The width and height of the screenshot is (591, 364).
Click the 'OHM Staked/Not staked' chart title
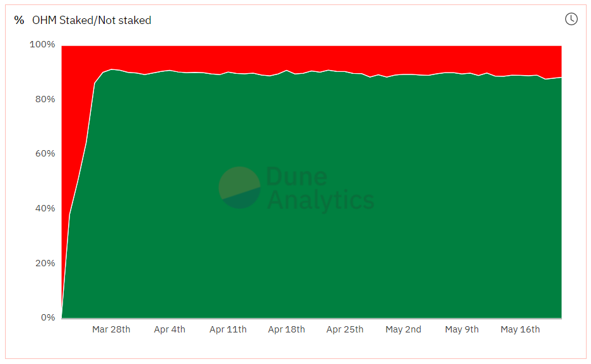click(91, 20)
